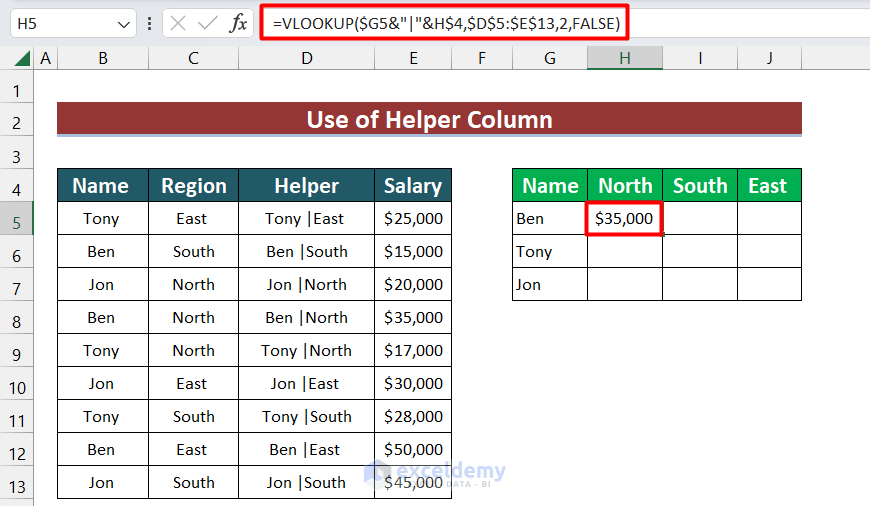
Task: Select column B header
Action: (x=103, y=58)
